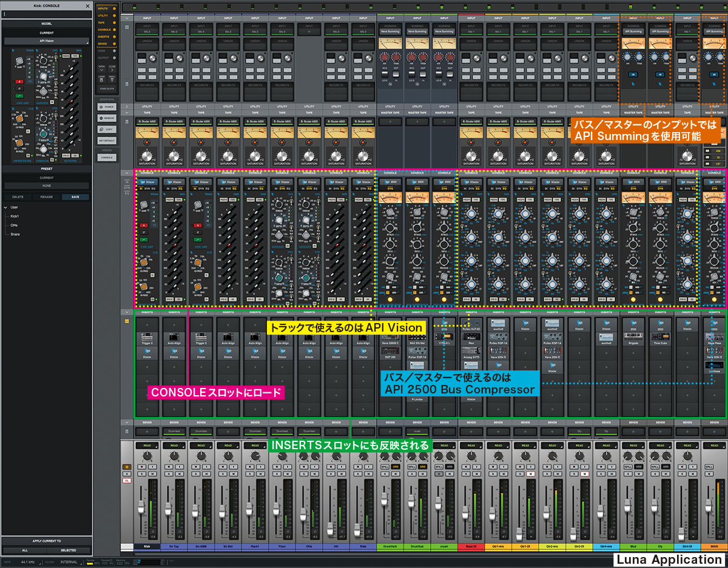Click the Drumverb send slot on Sn Top
728x568 pixels.
click(174, 432)
